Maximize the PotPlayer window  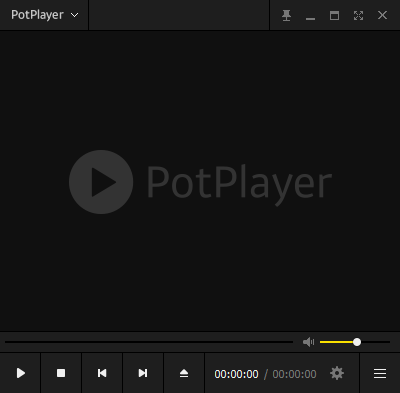tap(334, 15)
